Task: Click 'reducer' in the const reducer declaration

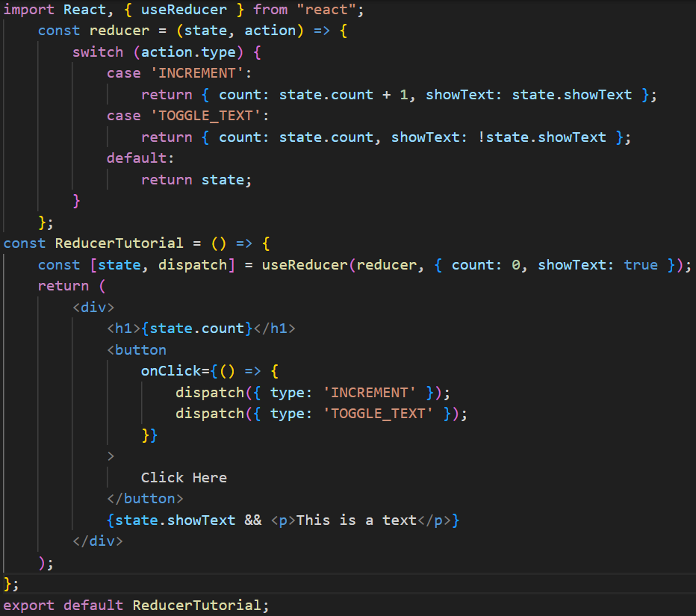Action: tap(119, 31)
